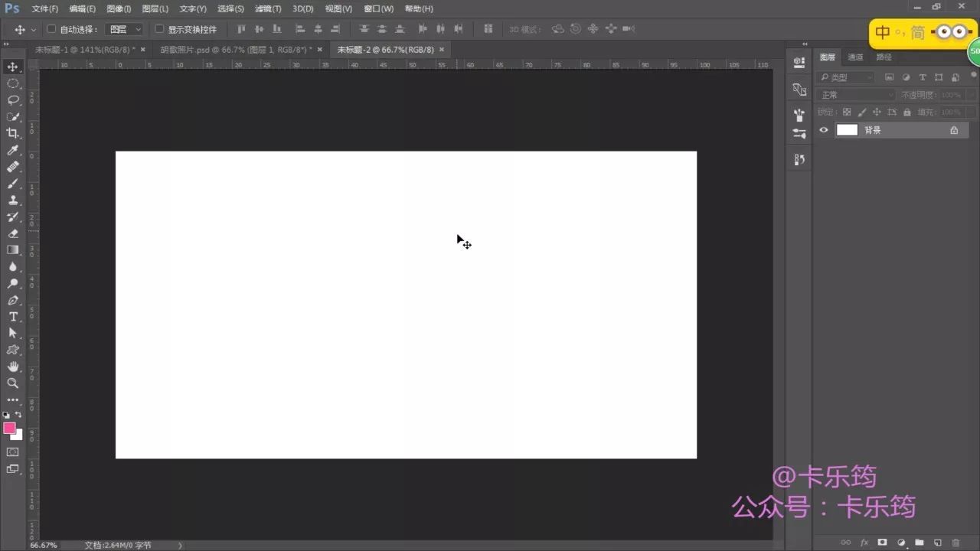
Task: Select the Move tool in the toolbox
Action: tap(13, 67)
